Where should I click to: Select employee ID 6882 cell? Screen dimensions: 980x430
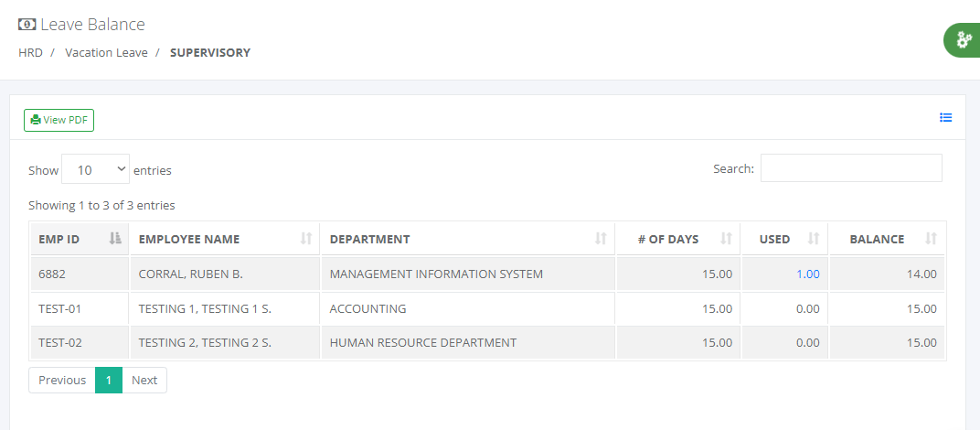pos(80,274)
